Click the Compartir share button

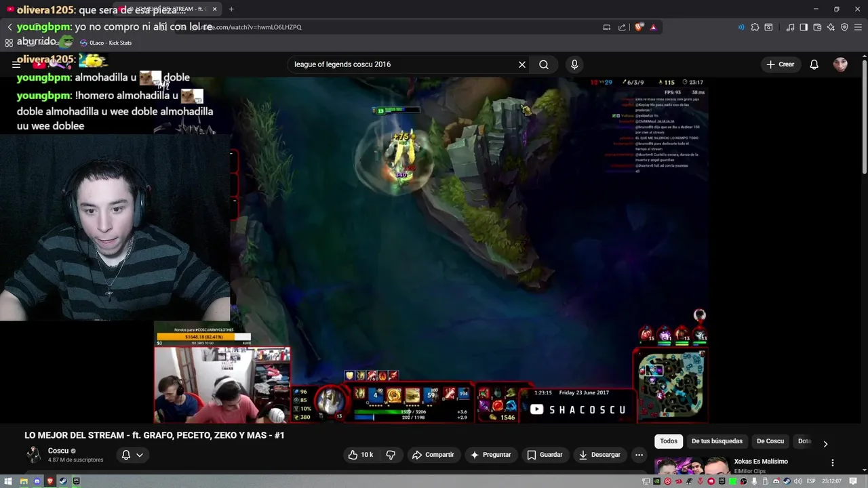[433, 455]
